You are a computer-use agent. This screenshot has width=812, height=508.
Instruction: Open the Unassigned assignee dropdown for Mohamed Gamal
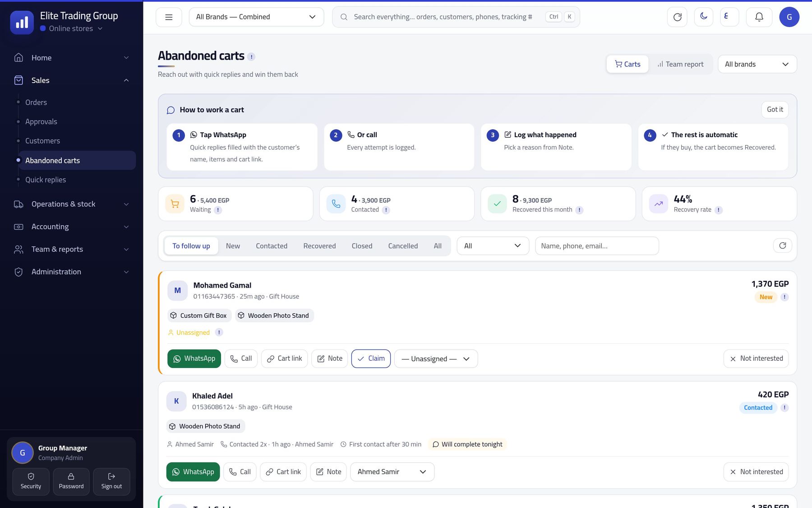point(436,359)
